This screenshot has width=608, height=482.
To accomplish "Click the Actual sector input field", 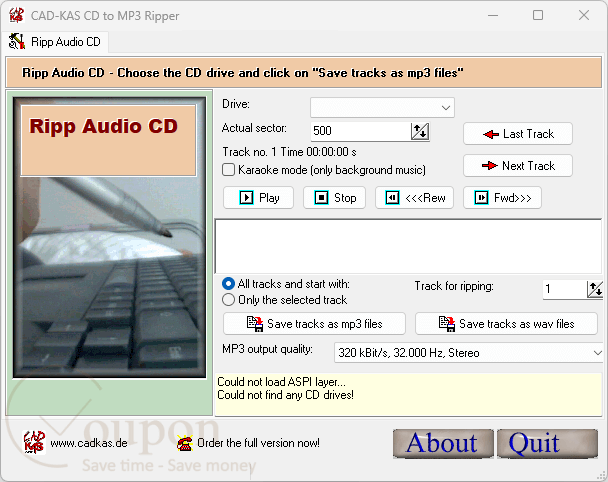I will [361, 131].
